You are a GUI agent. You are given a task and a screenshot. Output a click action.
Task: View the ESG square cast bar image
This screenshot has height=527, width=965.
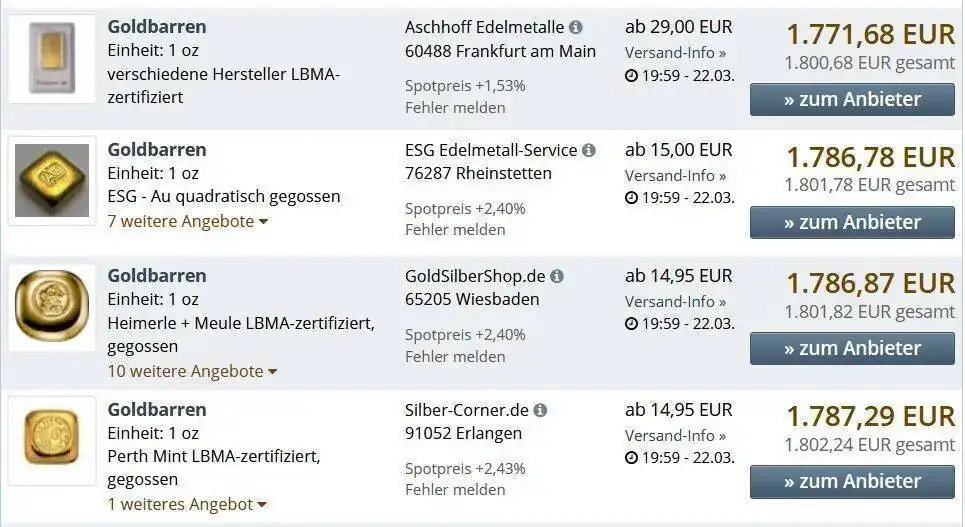52,181
